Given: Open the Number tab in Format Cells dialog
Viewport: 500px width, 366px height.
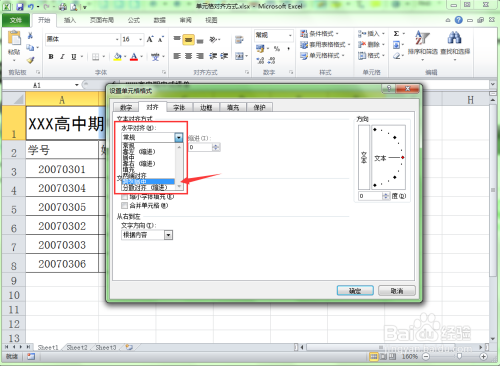Looking at the screenshot, I should pyautogui.click(x=126, y=107).
